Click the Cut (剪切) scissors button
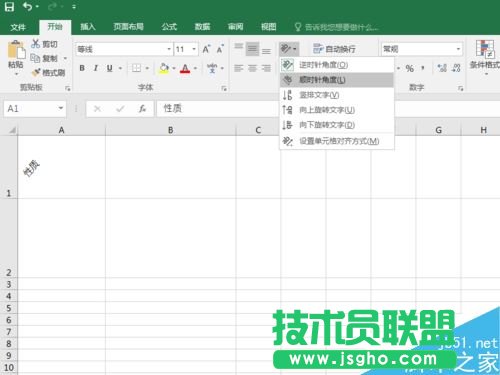500x375 pixels. tap(45, 44)
